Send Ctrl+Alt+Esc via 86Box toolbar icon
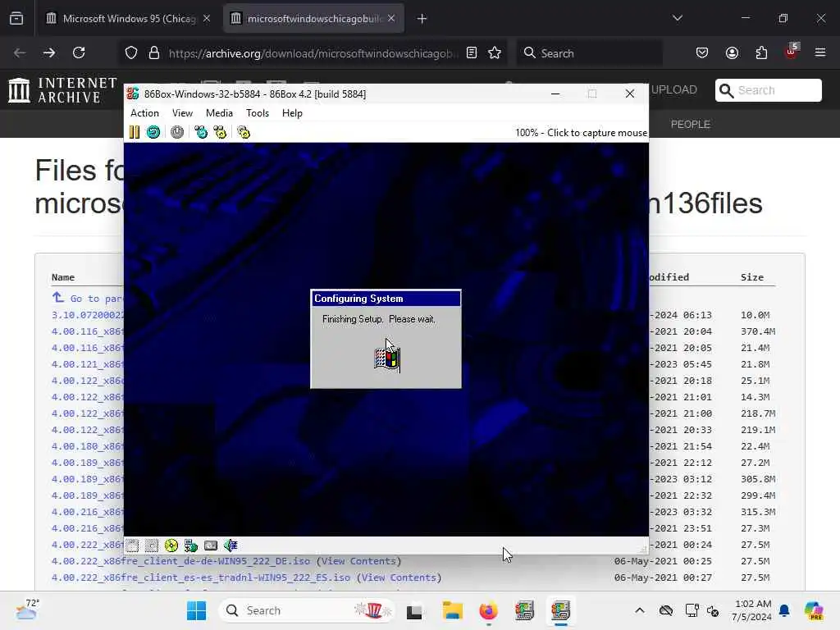Screen dimensions: 840x630 (x=220, y=132)
